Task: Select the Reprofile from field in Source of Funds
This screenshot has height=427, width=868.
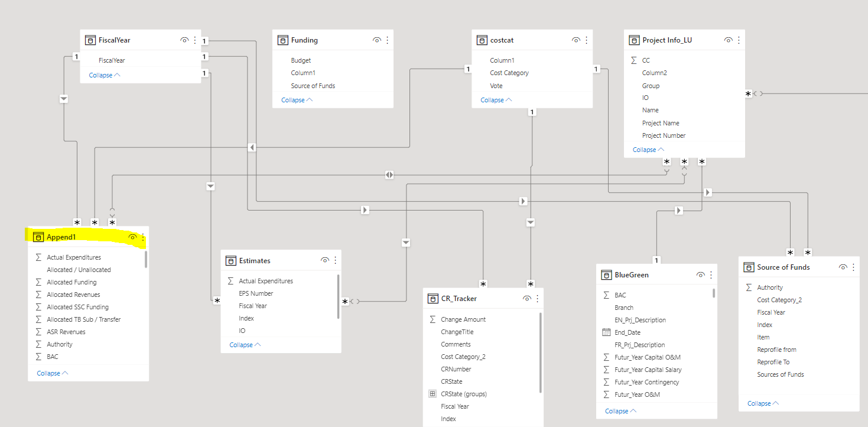Action: click(776, 350)
